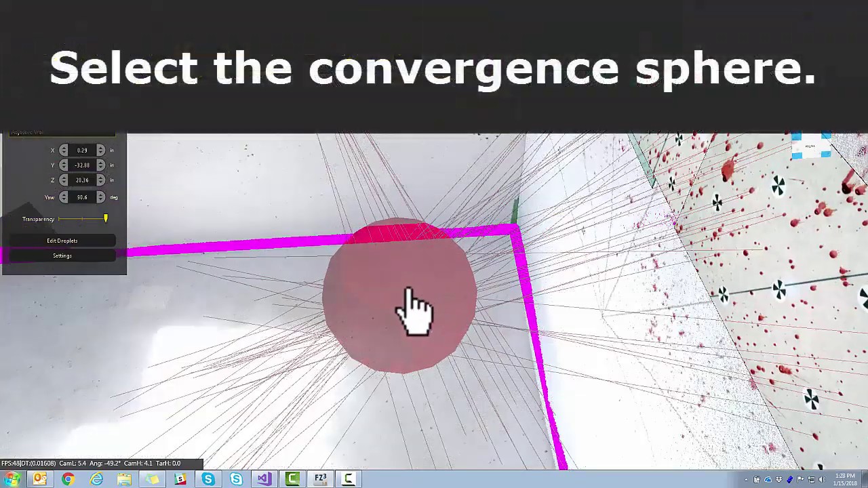Open Slack from the taskbar

pos(180,479)
